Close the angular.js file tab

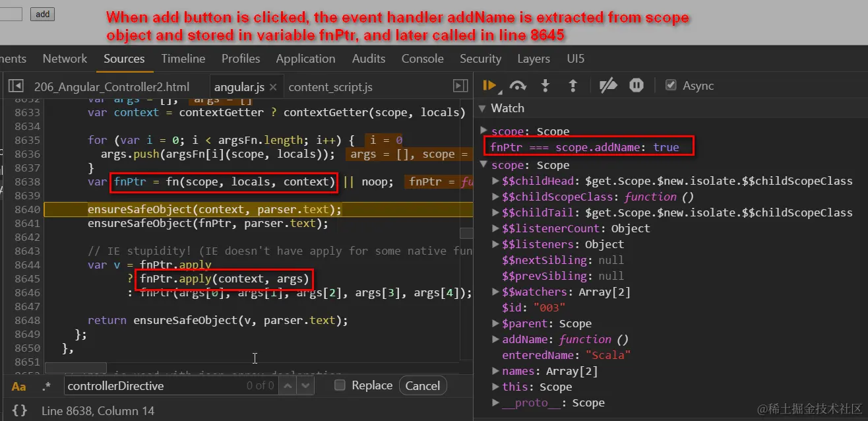(x=273, y=87)
